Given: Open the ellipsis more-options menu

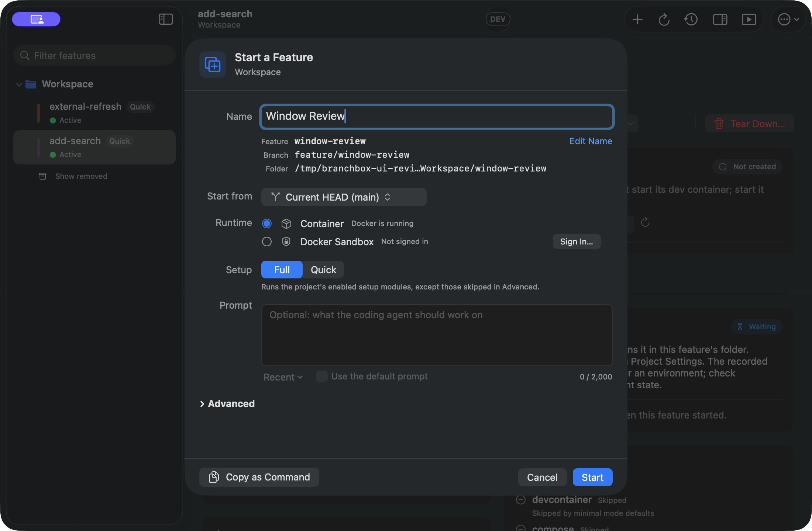Looking at the screenshot, I should pyautogui.click(x=789, y=19).
